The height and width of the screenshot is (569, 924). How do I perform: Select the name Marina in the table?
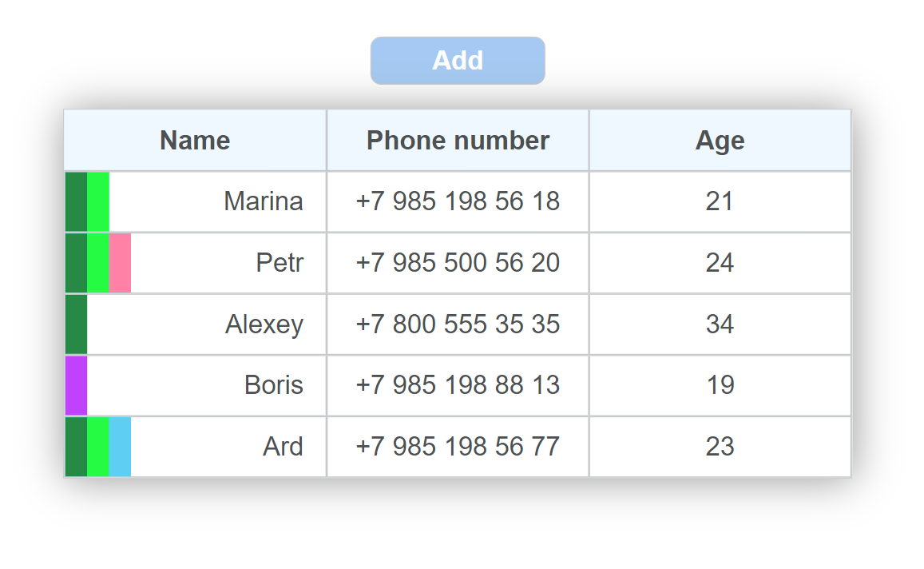click(264, 201)
